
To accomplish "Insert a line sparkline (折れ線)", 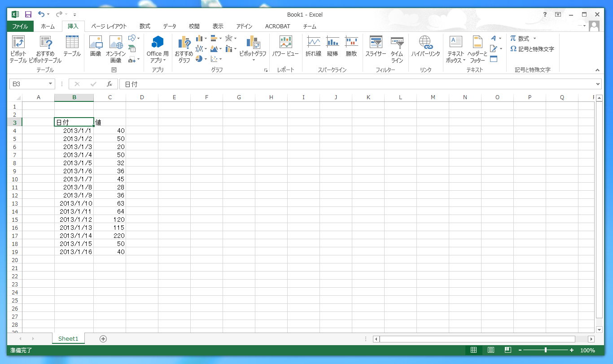I will click(313, 46).
